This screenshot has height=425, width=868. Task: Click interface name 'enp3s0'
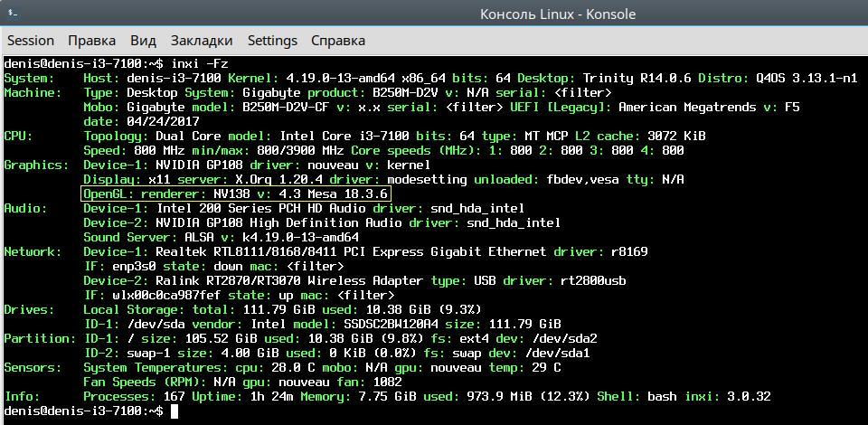(x=135, y=266)
